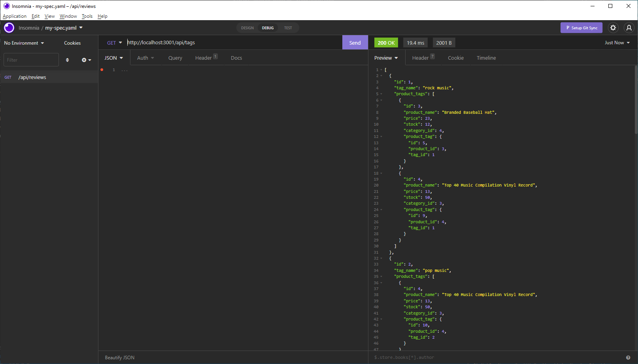
Task: Open settings gear icon
Action: coord(613,28)
